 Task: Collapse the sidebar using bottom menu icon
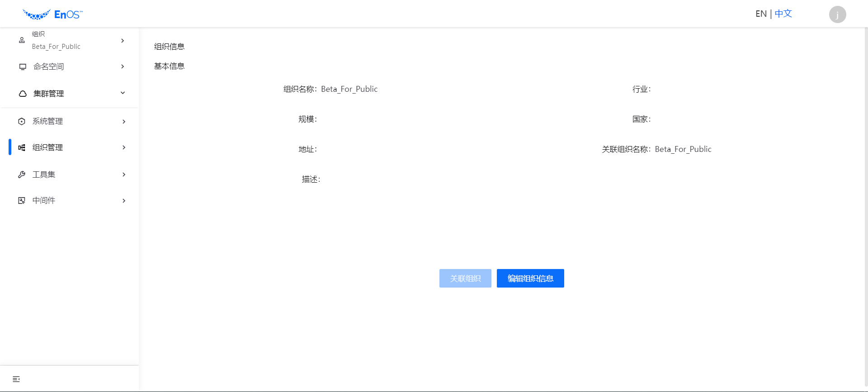pyautogui.click(x=16, y=379)
